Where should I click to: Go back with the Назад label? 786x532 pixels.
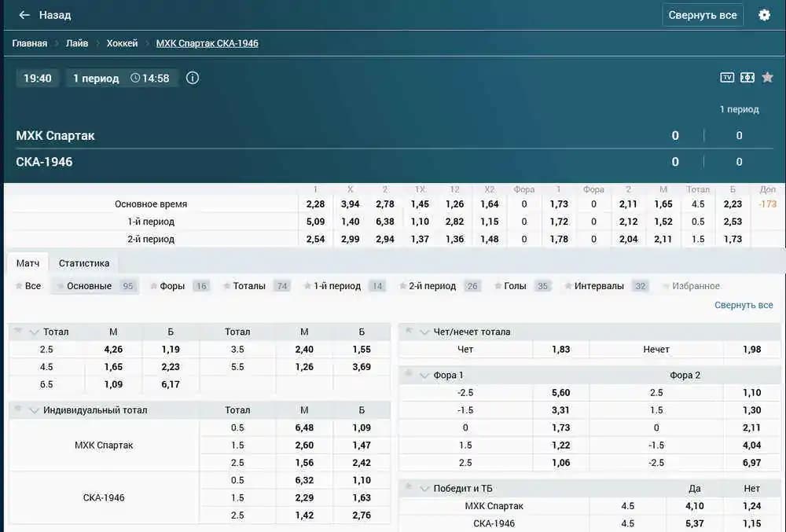pos(55,15)
